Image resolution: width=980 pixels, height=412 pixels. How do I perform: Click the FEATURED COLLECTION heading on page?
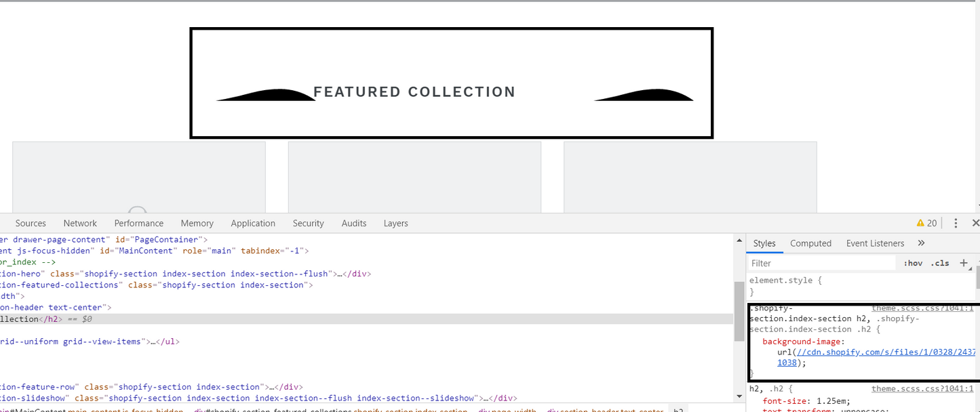pos(414,92)
